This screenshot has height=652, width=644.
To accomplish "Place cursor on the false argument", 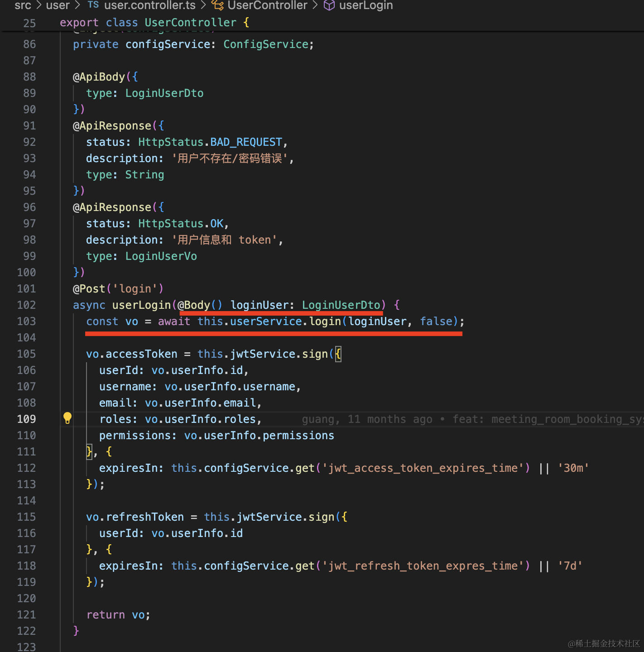I will (x=436, y=321).
